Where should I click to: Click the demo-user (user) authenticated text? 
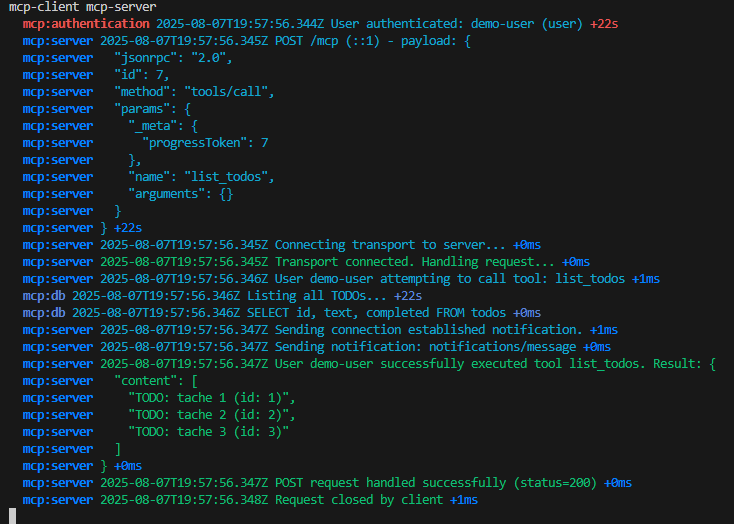pyautogui.click(x=527, y=24)
